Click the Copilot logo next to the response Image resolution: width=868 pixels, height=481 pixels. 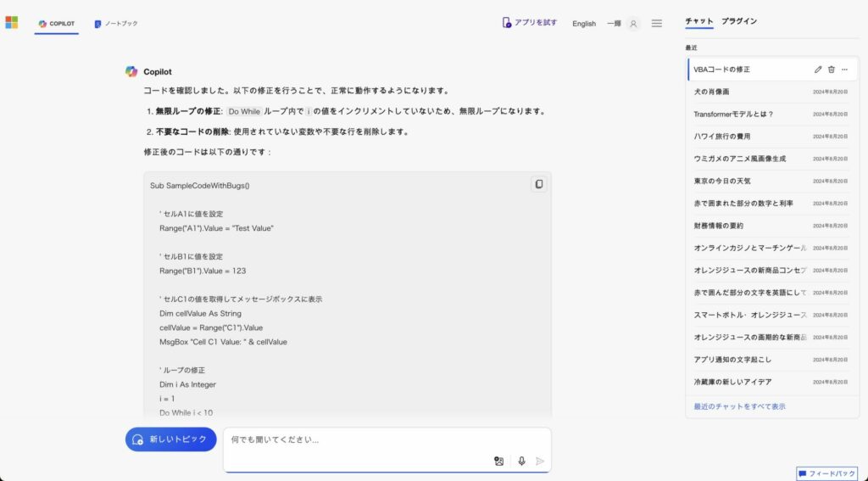click(131, 71)
